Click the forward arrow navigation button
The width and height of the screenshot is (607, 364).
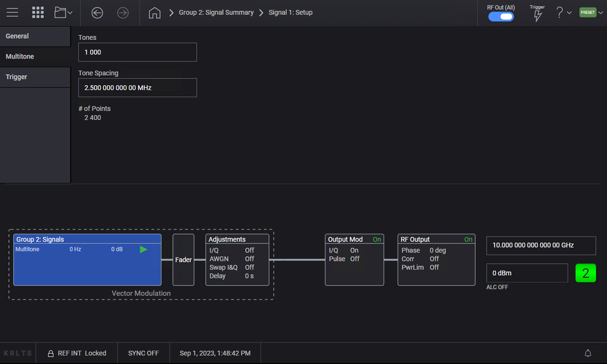click(x=123, y=13)
